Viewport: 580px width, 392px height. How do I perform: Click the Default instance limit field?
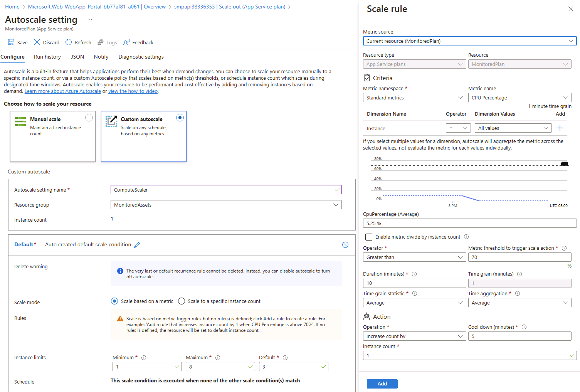[294, 367]
